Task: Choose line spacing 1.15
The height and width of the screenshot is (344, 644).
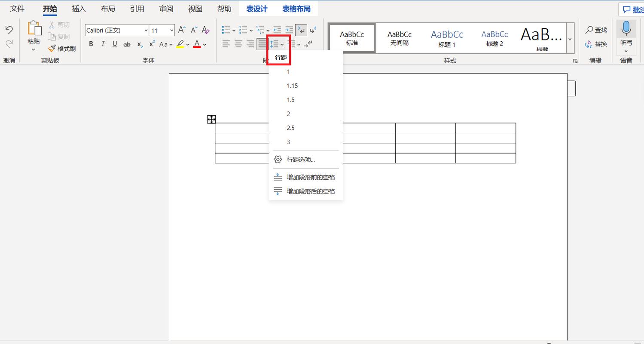Action: click(x=305, y=86)
